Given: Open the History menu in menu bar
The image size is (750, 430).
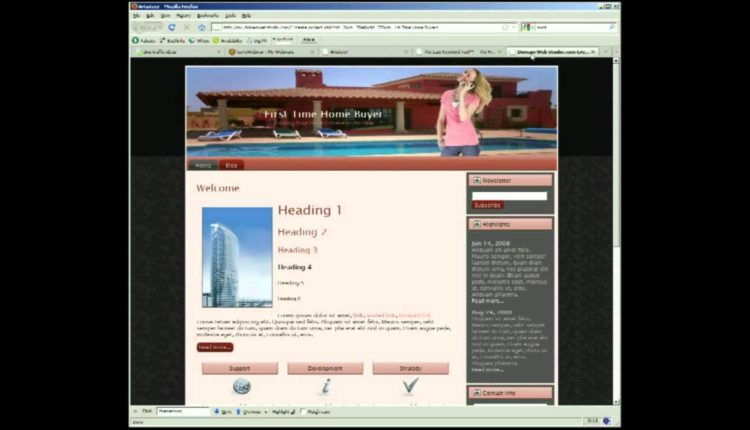Looking at the screenshot, I should (183, 15).
